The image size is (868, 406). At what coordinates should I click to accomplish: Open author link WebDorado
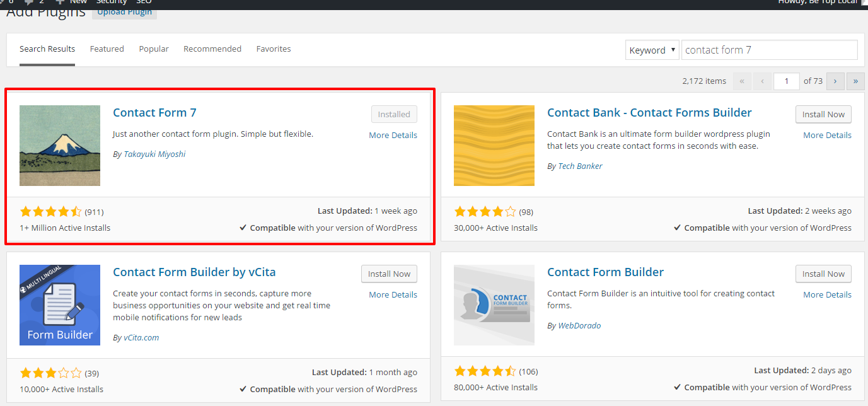[x=579, y=325]
